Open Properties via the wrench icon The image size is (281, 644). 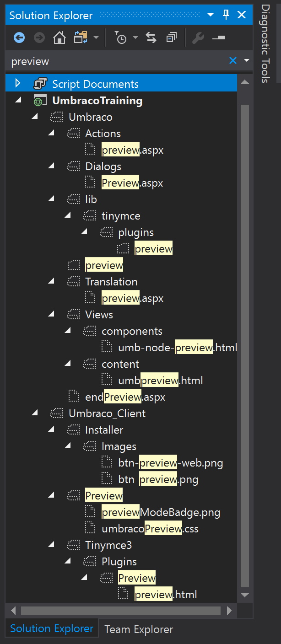pyautogui.click(x=198, y=38)
